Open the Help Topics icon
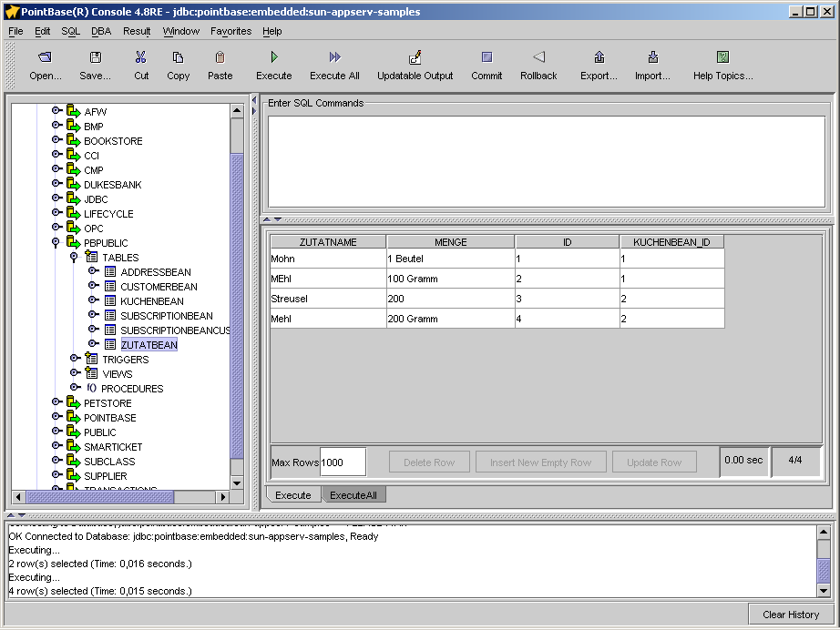 coord(722,56)
